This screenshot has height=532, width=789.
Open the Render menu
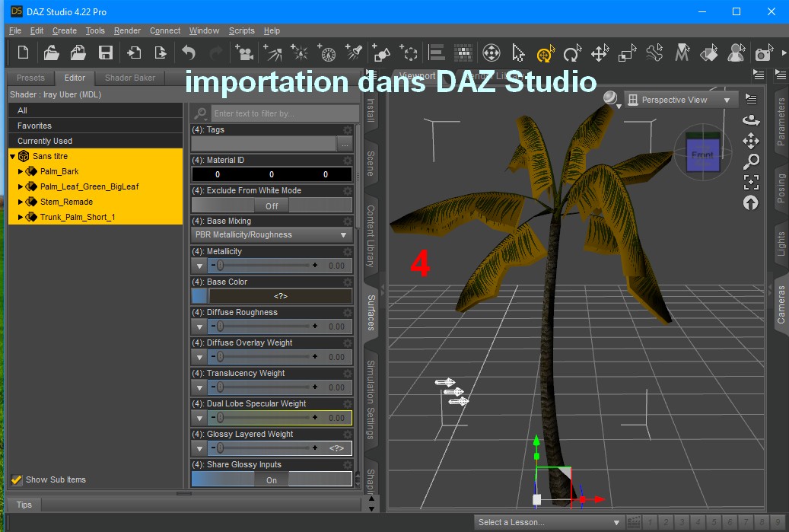pos(127,30)
